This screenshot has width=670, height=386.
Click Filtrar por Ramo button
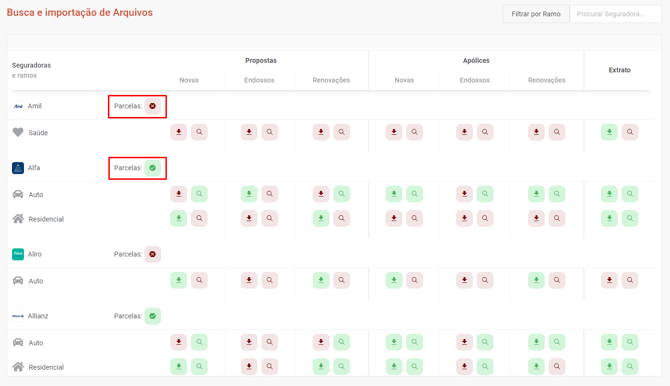click(x=536, y=14)
